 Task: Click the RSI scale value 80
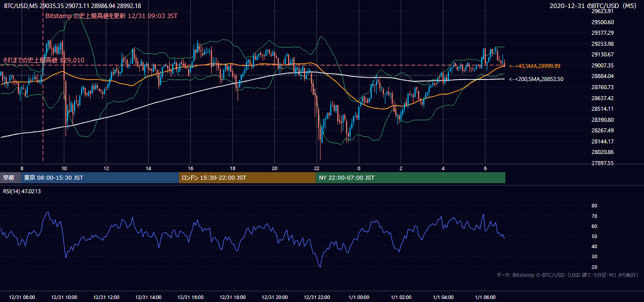pyautogui.click(x=594, y=206)
